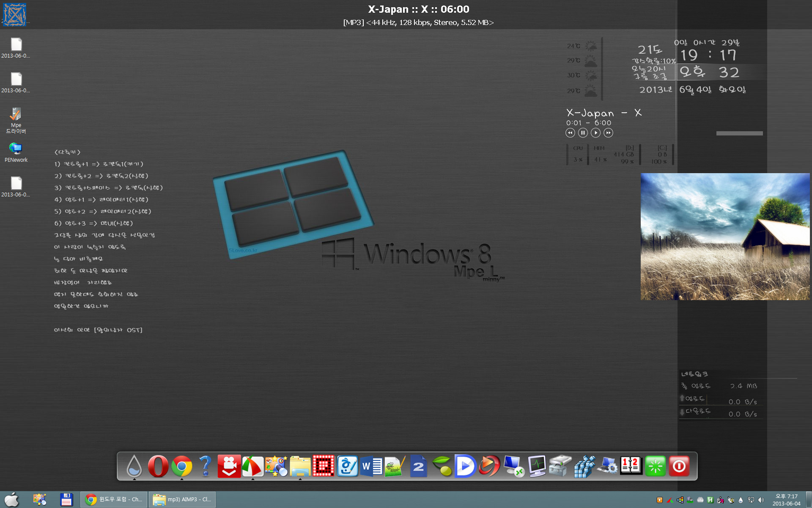
Task: Pause the X-Japan track in widget
Action: pos(583,133)
